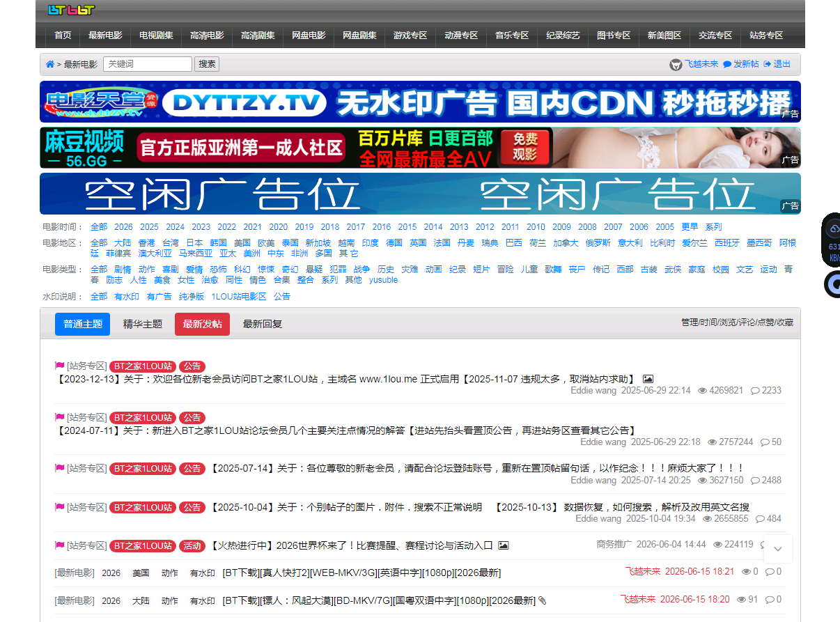Click the comment bubble icon showing 484

[x=760, y=519]
